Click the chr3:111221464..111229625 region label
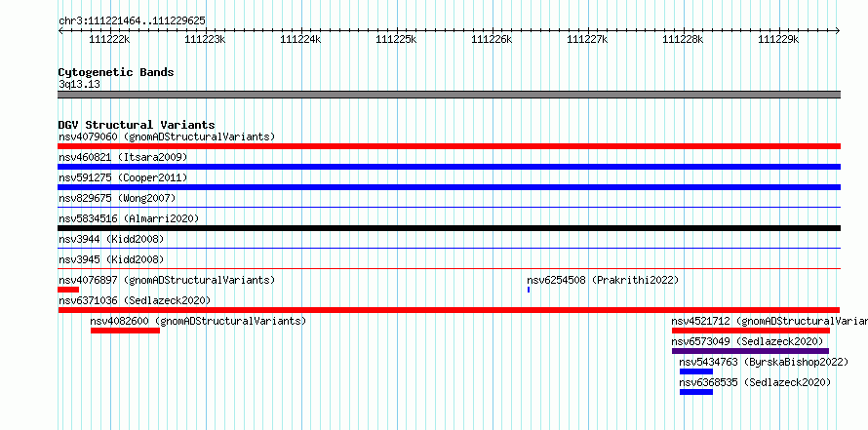 point(132,21)
